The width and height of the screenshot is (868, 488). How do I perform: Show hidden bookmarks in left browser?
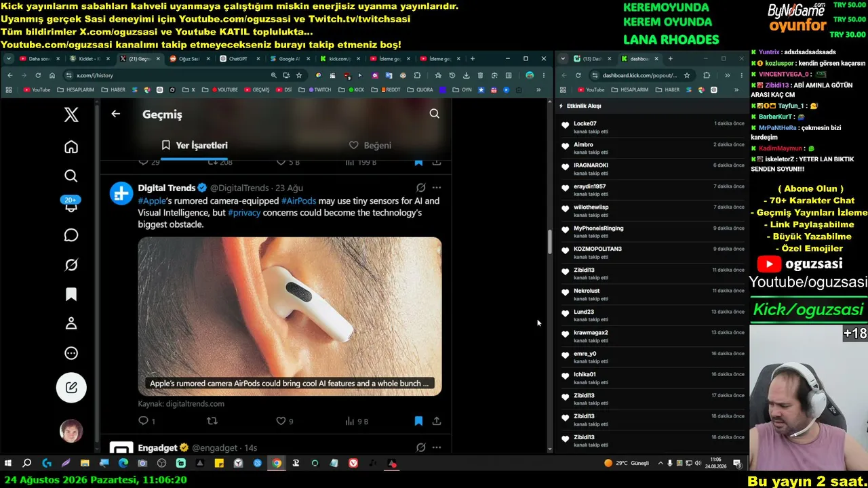click(x=538, y=89)
